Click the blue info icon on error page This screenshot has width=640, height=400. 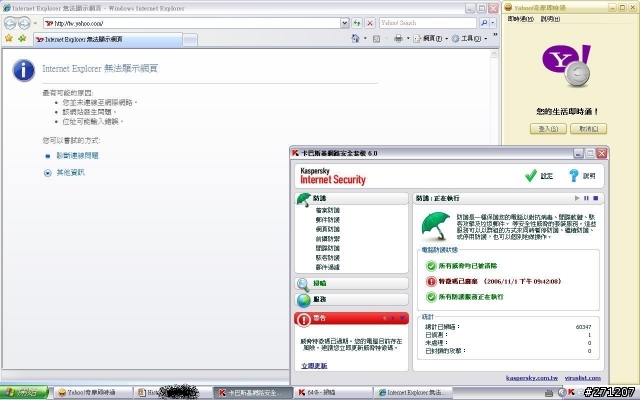24,70
